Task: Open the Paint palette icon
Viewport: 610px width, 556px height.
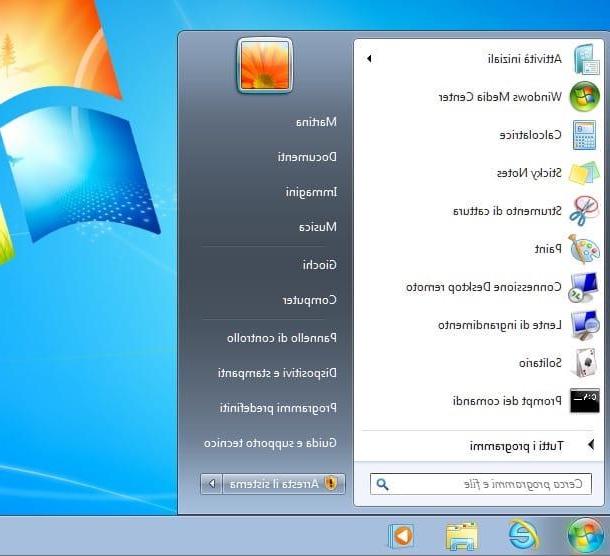Action: tap(584, 249)
